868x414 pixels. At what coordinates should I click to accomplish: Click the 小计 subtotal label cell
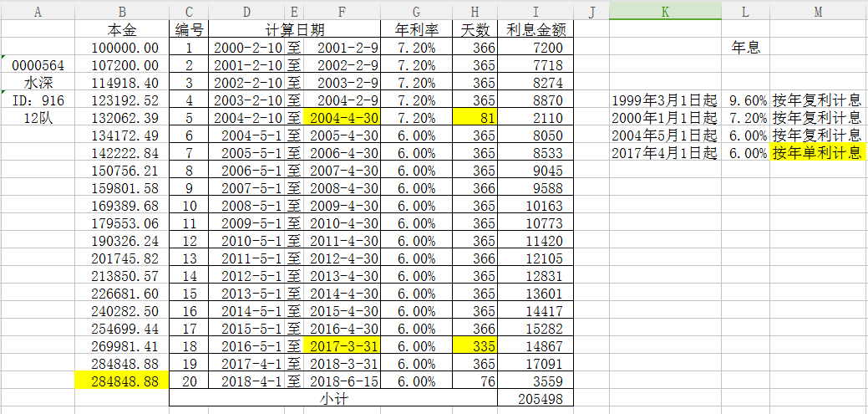(332, 399)
